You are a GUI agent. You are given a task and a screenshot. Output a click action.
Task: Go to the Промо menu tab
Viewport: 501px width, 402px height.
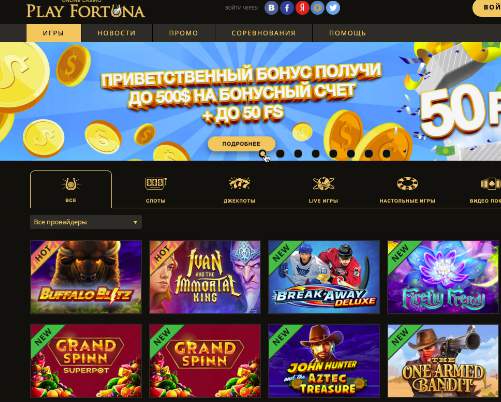click(184, 33)
